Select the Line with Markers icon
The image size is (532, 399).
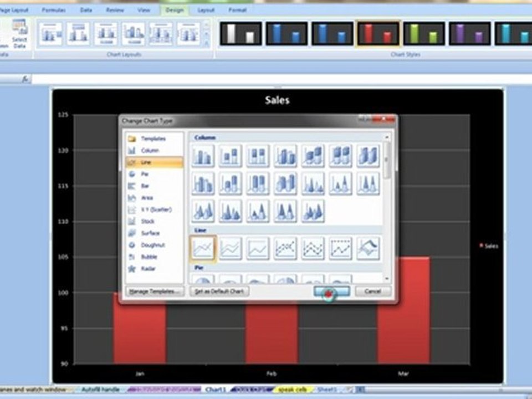coord(285,248)
